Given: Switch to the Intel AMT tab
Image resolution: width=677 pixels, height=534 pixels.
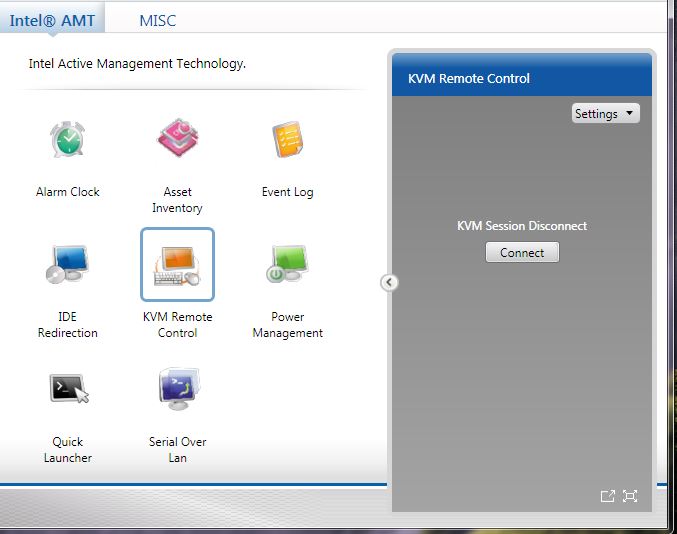Looking at the screenshot, I should click(52, 20).
